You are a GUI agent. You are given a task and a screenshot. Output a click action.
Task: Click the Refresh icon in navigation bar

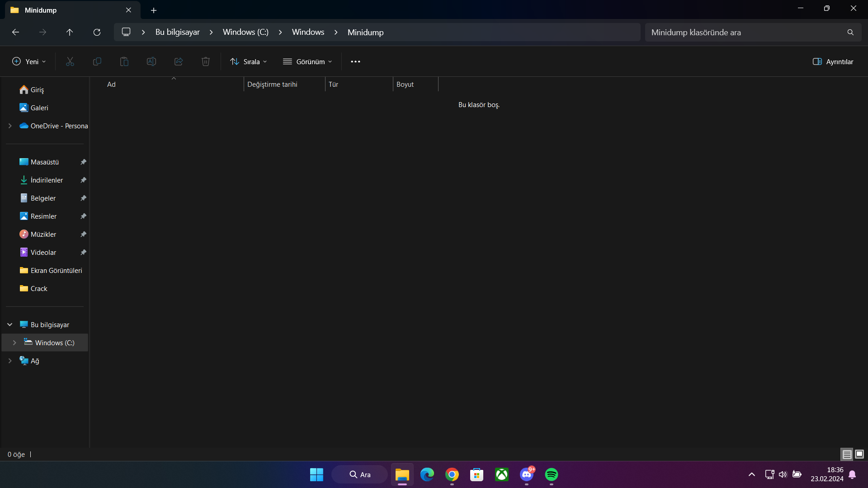coord(97,32)
